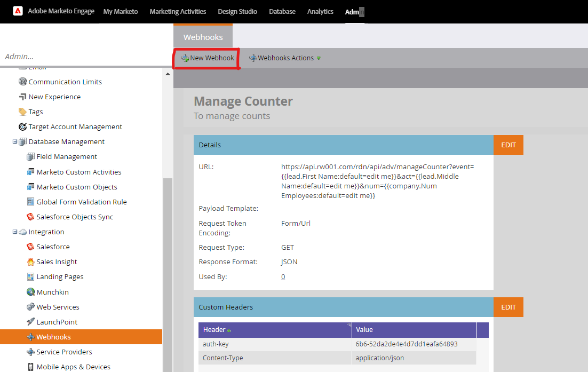Click the Mobile Apps & Devices icon
Image resolution: width=588 pixels, height=372 pixels.
click(x=30, y=367)
